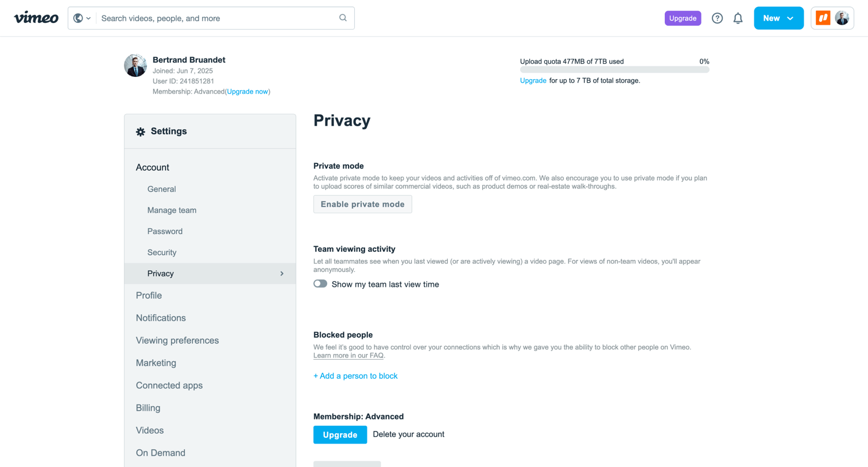Image resolution: width=868 pixels, height=467 pixels.
Task: Click Bertrand Bruandet's profile picture
Action: click(135, 65)
